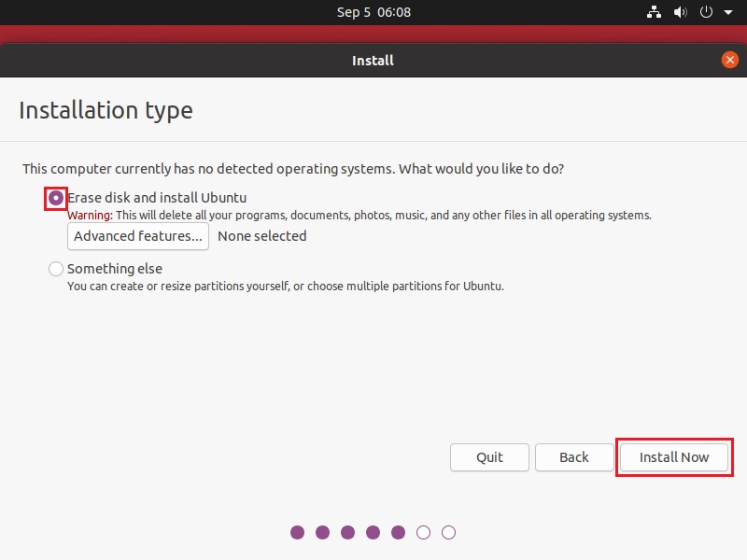Choose the Something else radio option
The height and width of the screenshot is (560, 747).
(x=56, y=269)
